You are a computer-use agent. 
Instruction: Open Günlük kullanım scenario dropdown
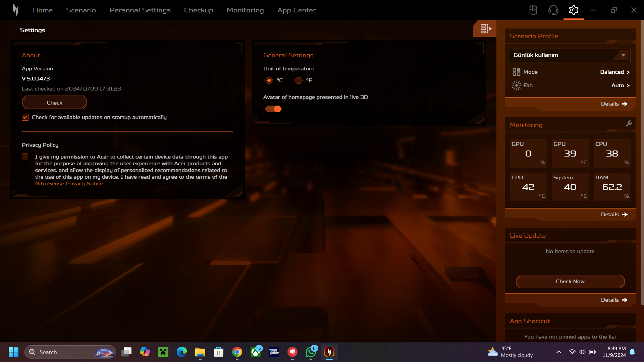(570, 55)
